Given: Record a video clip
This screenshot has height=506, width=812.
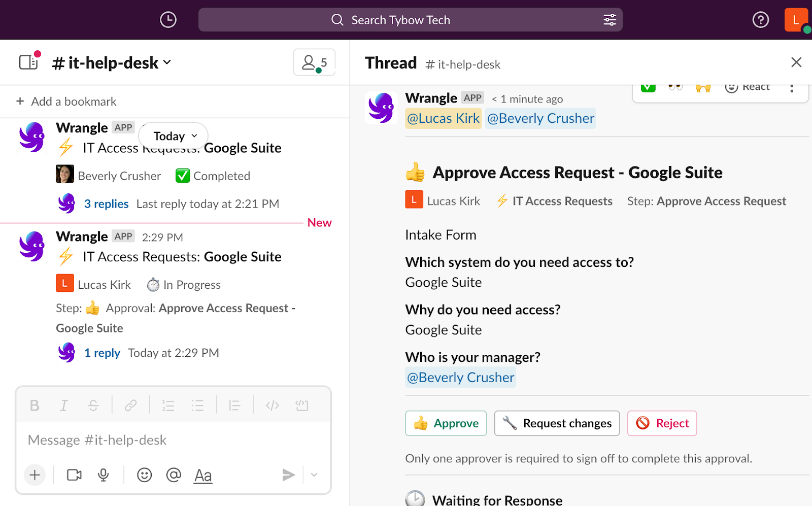Looking at the screenshot, I should [x=74, y=475].
